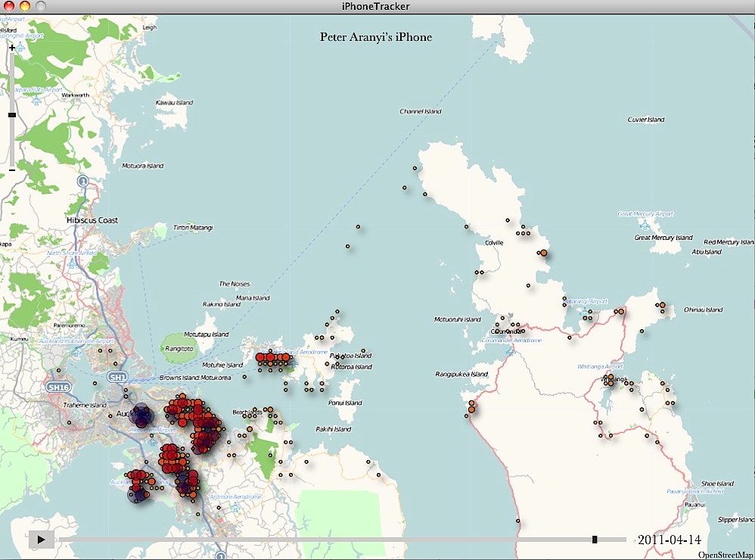Zoom in with the map plus button
This screenshot has height=560, width=755.
(x=12, y=48)
